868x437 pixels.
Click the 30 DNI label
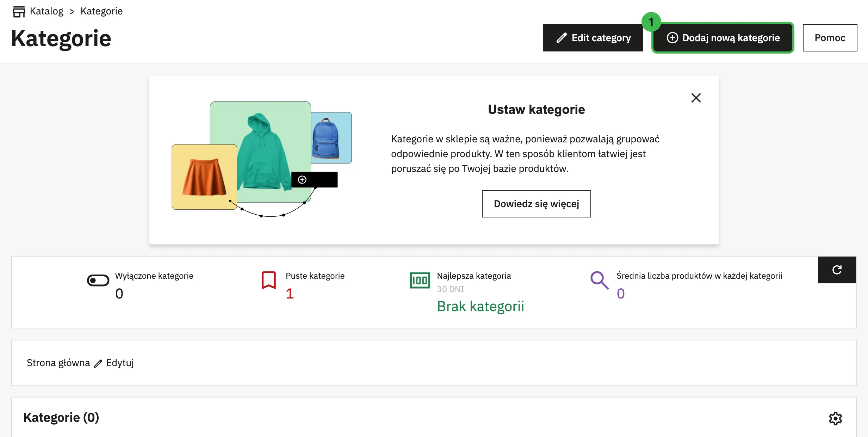[450, 289]
